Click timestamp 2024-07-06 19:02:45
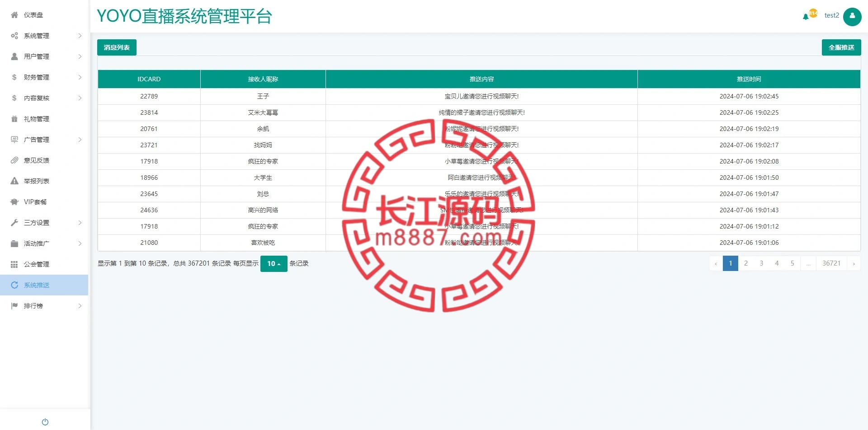 (749, 96)
